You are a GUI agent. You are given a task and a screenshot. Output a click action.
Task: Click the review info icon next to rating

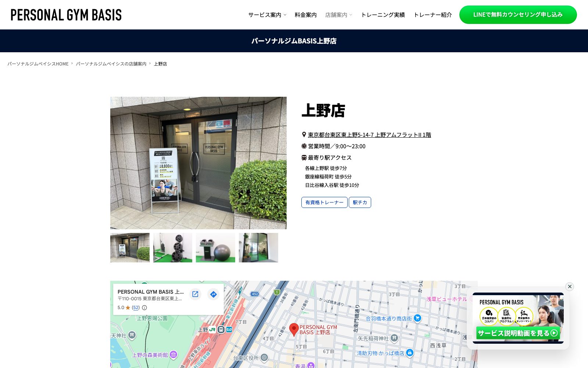[144, 308]
